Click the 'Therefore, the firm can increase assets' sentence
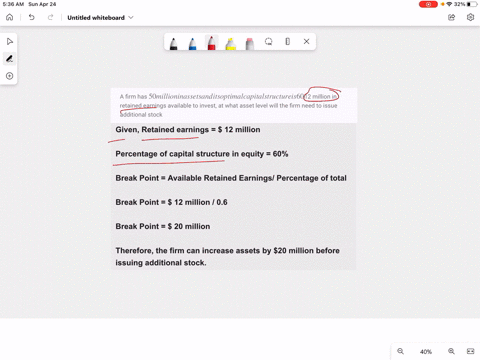 (x=227, y=257)
